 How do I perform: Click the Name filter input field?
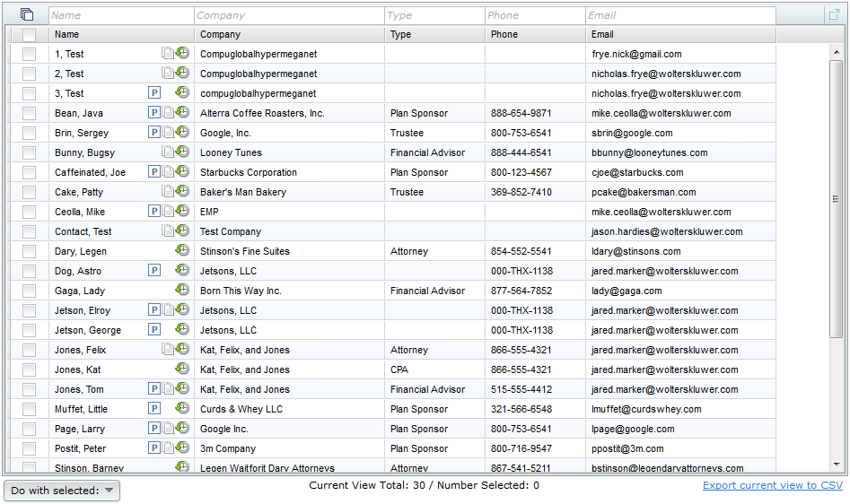121,15
